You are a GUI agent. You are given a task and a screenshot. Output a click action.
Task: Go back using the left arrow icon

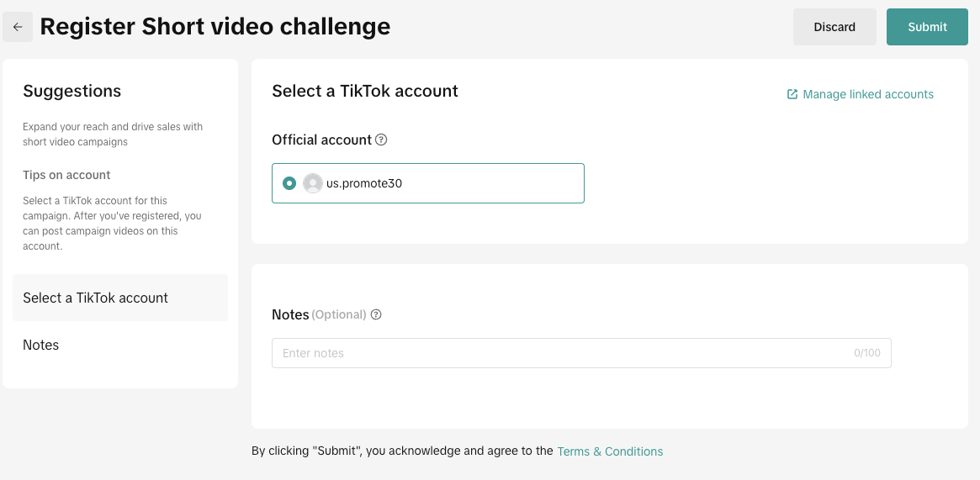18,27
